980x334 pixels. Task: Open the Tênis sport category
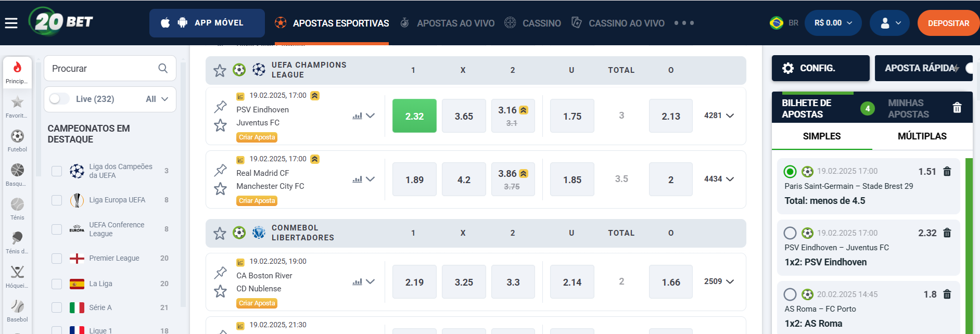17,209
